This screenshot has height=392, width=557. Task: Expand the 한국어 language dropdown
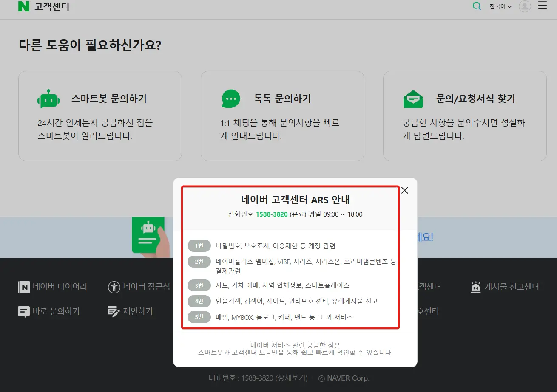[500, 7]
